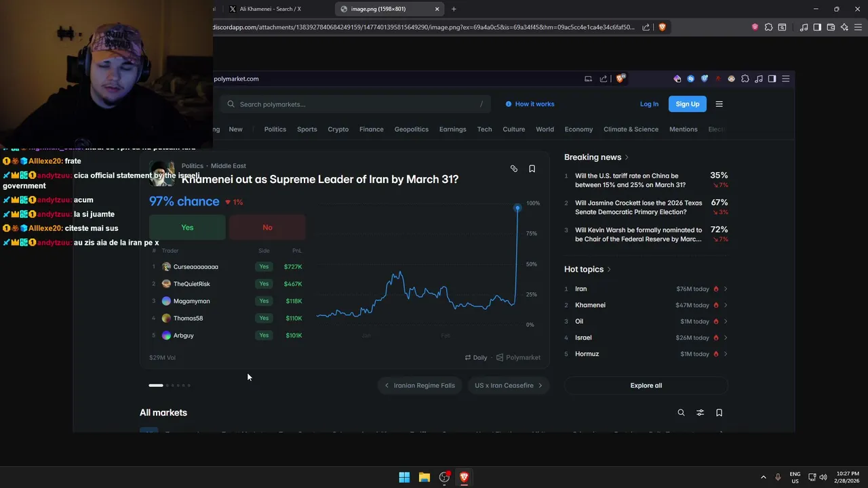
Task: Open the chevron on the Hormuz hot topic row
Action: tap(726, 354)
